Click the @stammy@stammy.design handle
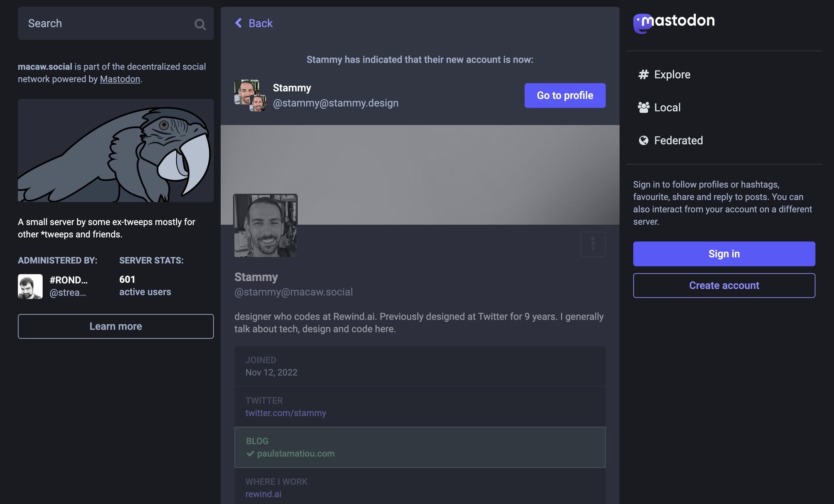The image size is (834, 504). tap(336, 103)
